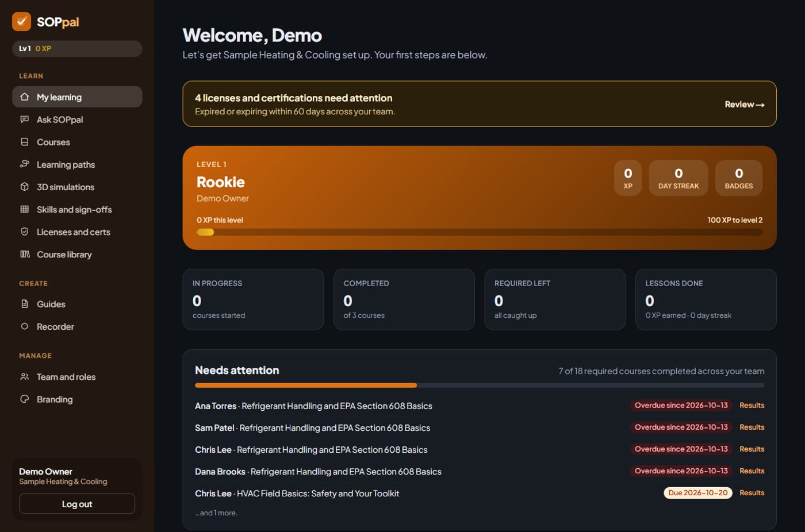Click the Log out button
The width and height of the screenshot is (805, 532).
pyautogui.click(x=77, y=504)
